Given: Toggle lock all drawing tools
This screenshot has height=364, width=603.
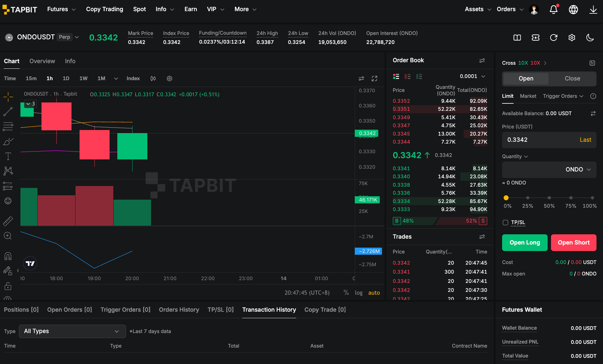Looking at the screenshot, I should coord(8,286).
